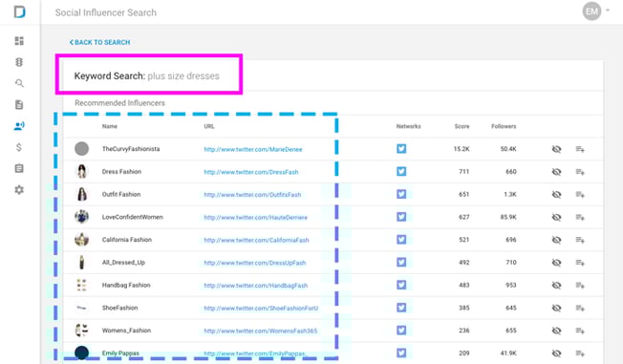623x364 pixels.
Task: Open the twitter.com/OutfitsFash link
Action: (x=252, y=195)
